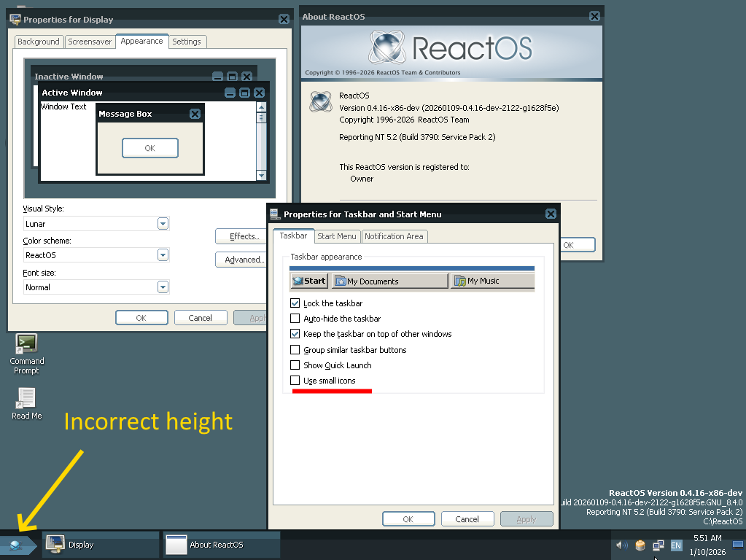This screenshot has height=560, width=746.
Task: Open the Color scheme dropdown
Action: click(163, 255)
